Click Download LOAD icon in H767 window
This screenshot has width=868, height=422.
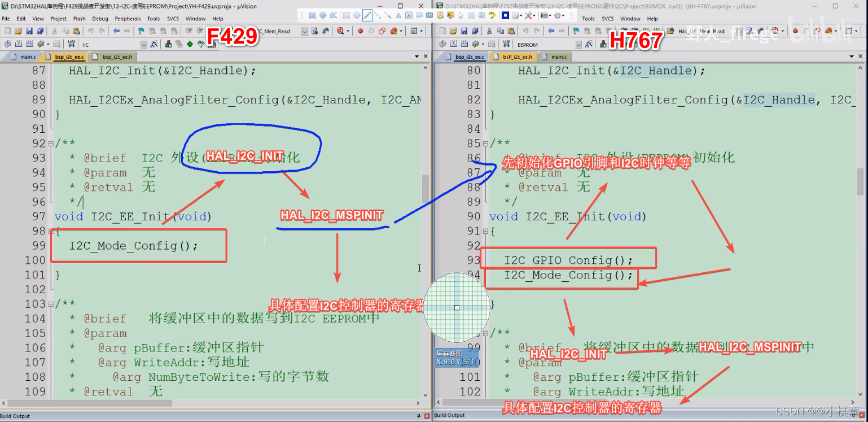(506, 44)
